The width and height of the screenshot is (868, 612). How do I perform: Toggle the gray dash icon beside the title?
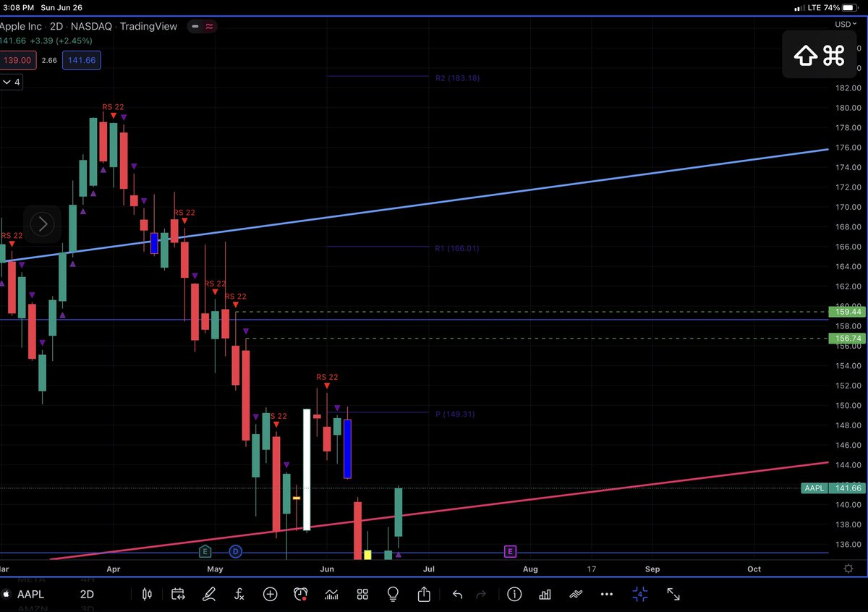coord(195,27)
